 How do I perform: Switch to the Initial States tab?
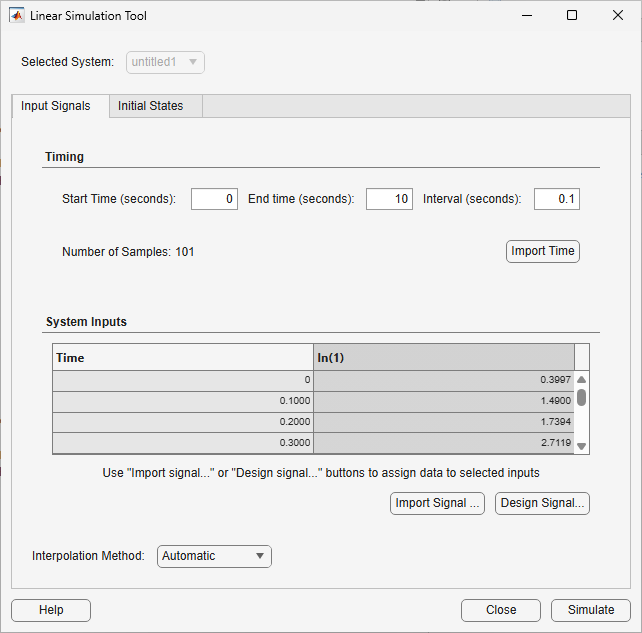[150, 106]
